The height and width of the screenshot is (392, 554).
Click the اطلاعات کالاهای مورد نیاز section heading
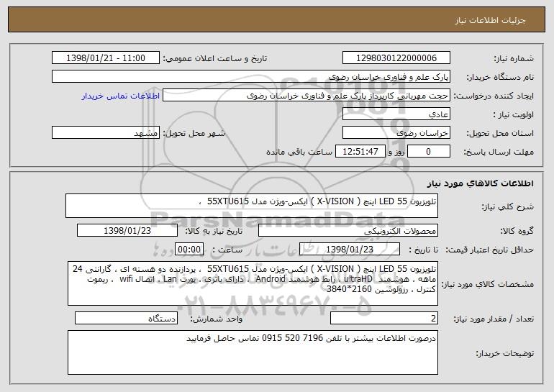480,183
